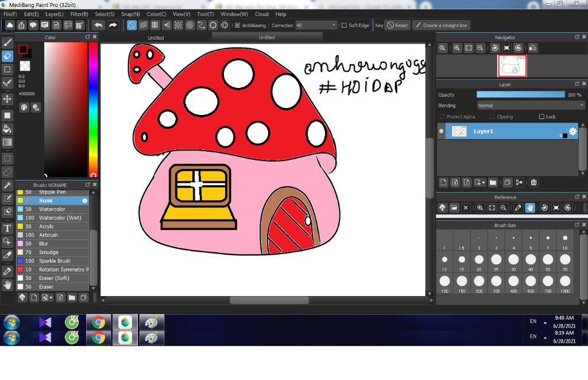
Task: Select the Move tool
Action: 7,99
